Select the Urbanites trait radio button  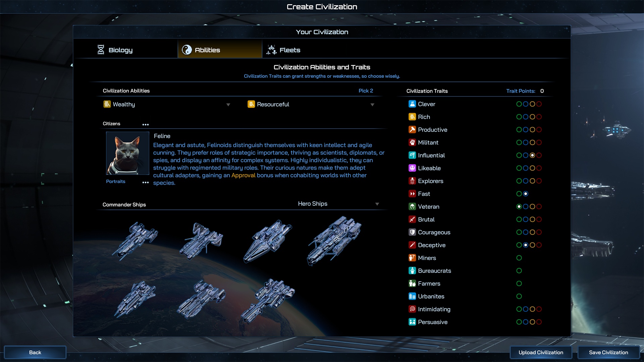[x=519, y=296]
